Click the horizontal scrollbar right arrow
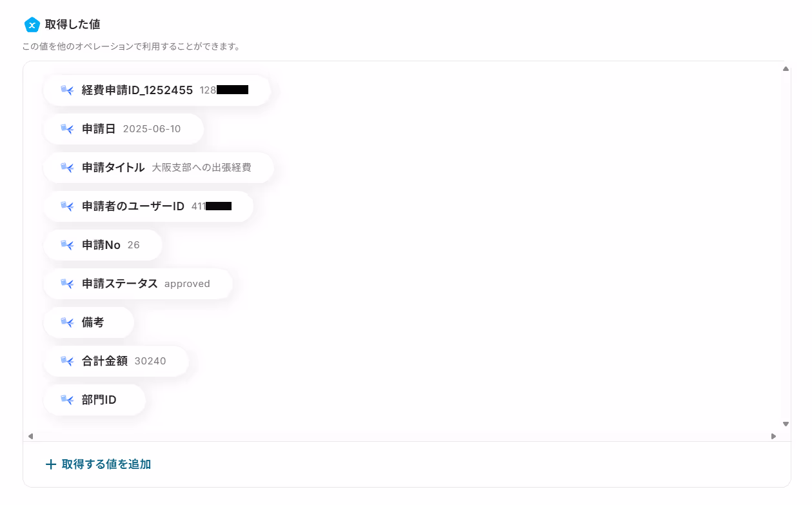This screenshot has width=812, height=505. (773, 437)
